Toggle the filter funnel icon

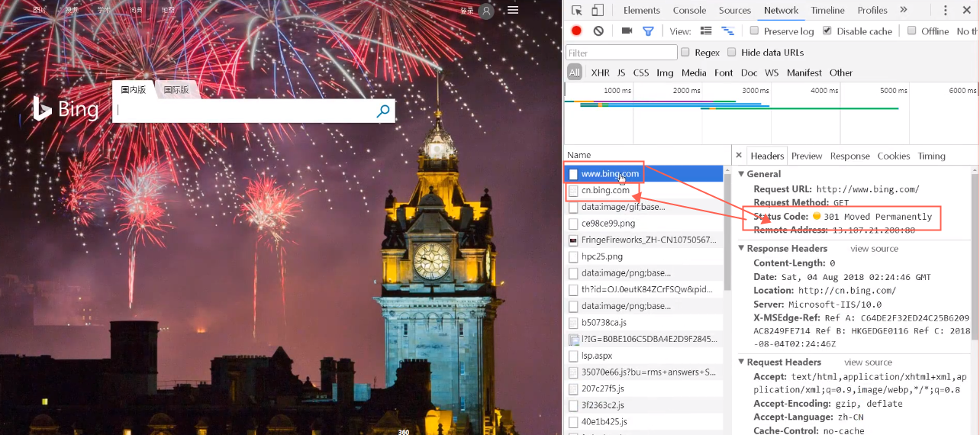point(648,31)
